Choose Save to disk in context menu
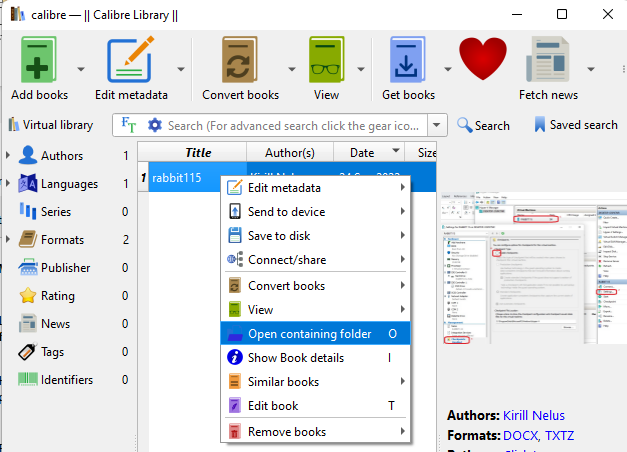Screen dimensions: 627x452 tap(315, 236)
